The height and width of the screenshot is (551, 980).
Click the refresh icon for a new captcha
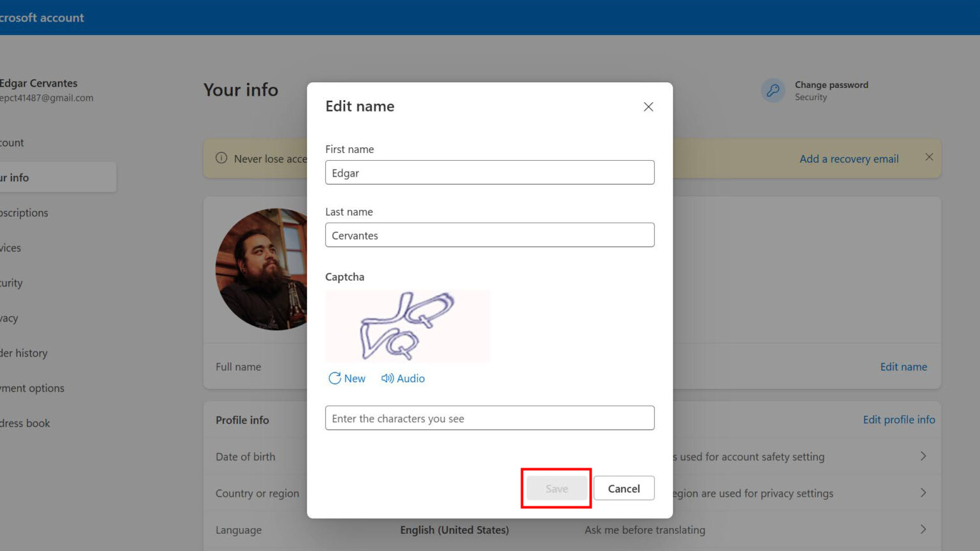point(334,378)
